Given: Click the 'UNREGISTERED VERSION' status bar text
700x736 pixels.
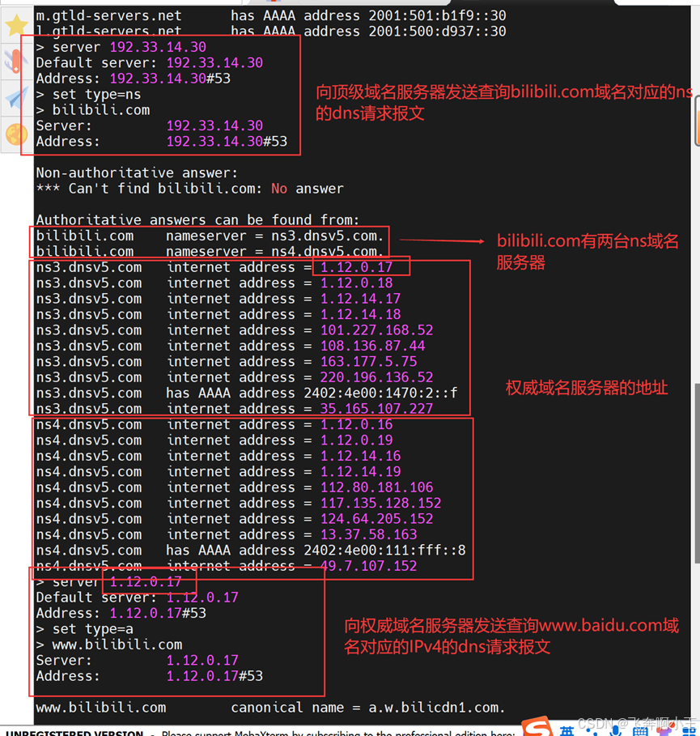Looking at the screenshot, I should 74,733.
